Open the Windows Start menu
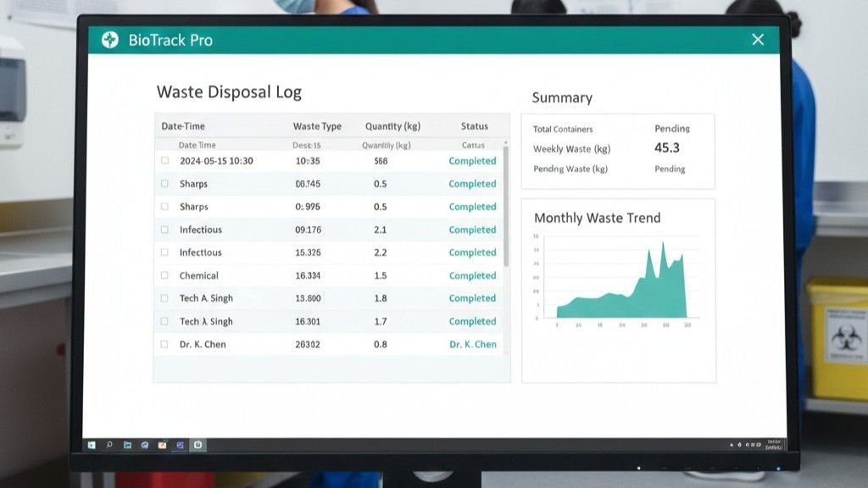Image resolution: width=868 pixels, height=488 pixels. click(92, 444)
